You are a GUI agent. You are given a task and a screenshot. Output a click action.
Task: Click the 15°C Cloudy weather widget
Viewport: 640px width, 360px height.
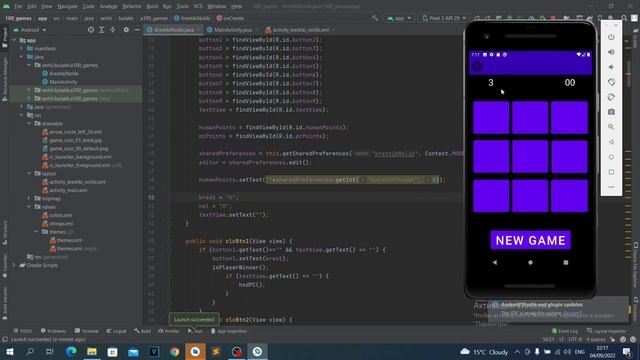484,351
